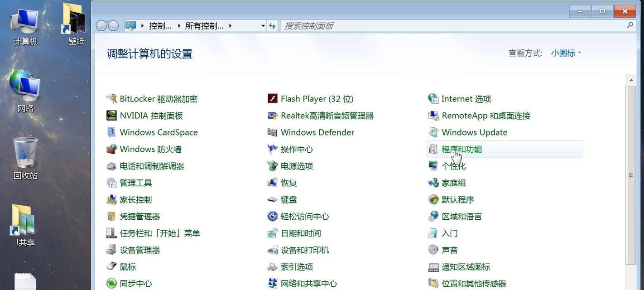Click the 通知区域图标 icon

click(x=433, y=266)
